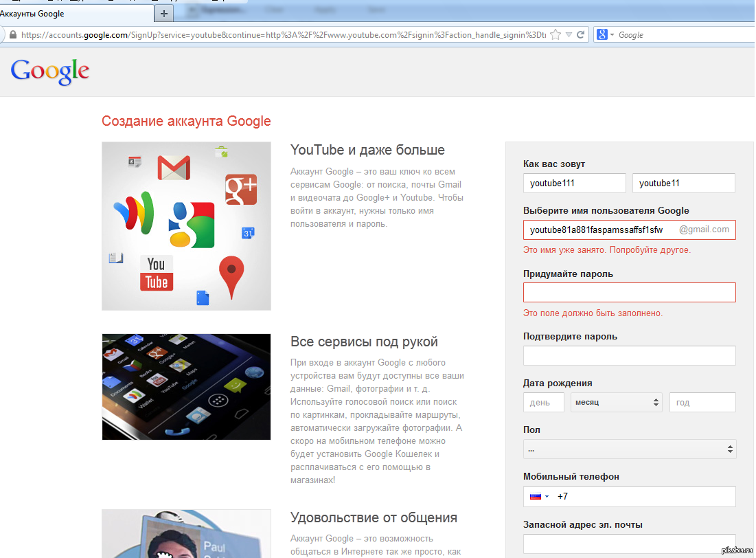Screen dimensions: 756x558
Task: Open the search engine selector in the search bar
Action: pos(605,34)
